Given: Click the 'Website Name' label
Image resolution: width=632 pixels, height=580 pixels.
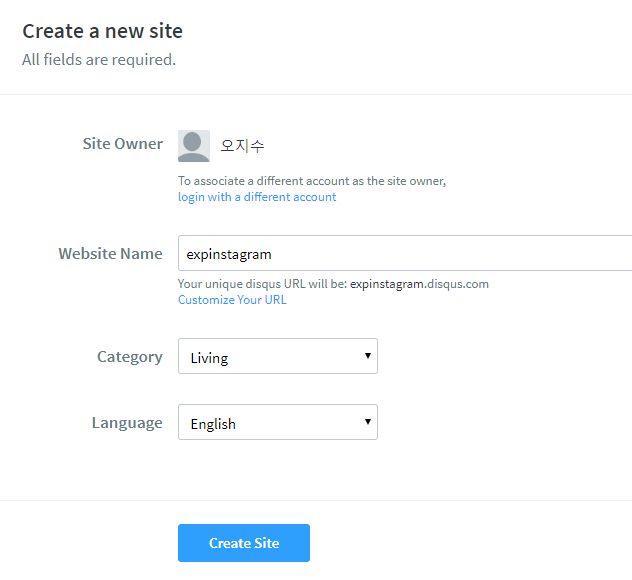Looking at the screenshot, I should [110, 254].
